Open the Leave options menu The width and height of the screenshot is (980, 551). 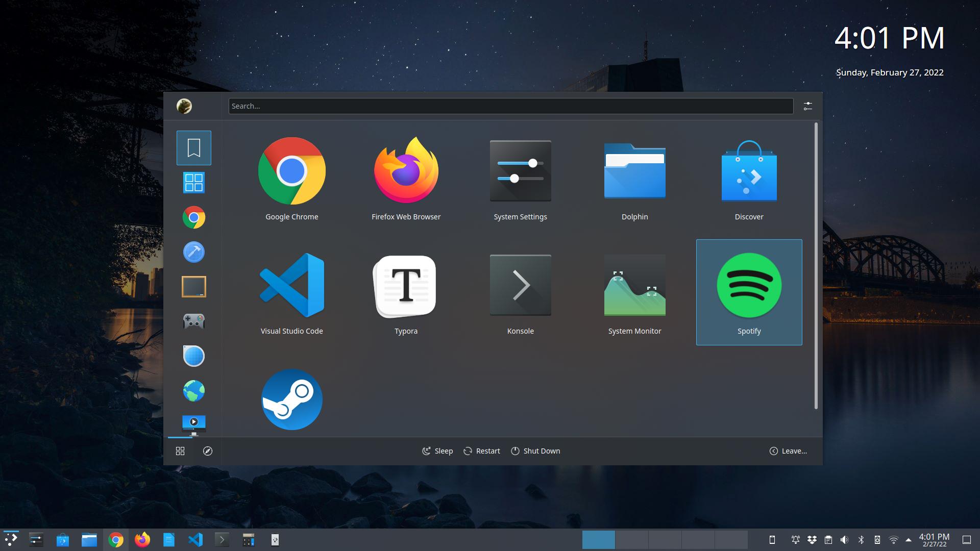pyautogui.click(x=788, y=451)
